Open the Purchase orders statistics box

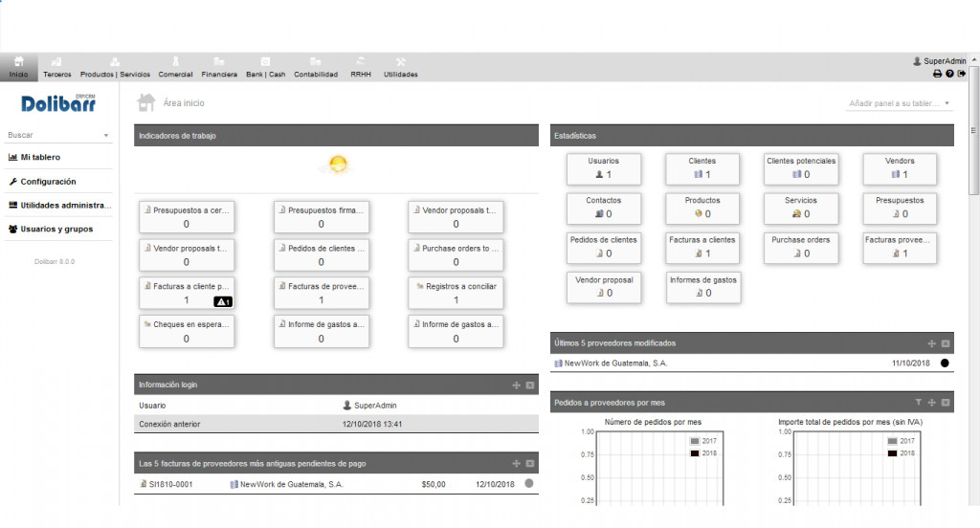click(x=801, y=248)
